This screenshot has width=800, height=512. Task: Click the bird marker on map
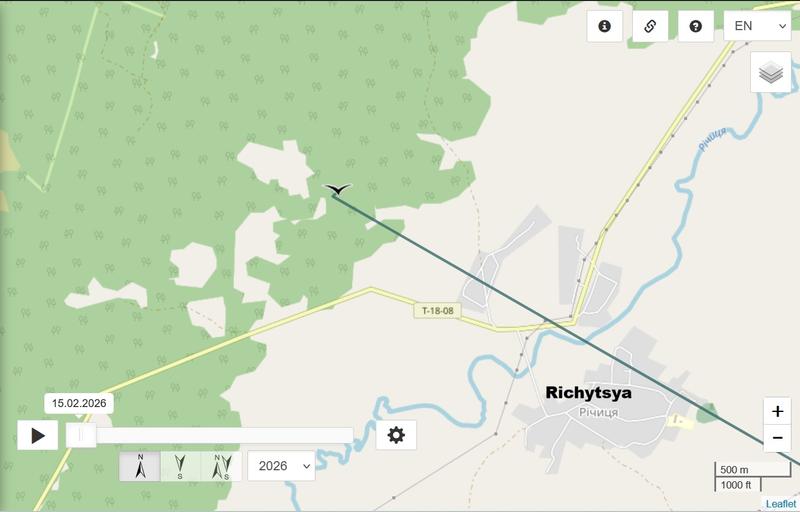point(338,189)
